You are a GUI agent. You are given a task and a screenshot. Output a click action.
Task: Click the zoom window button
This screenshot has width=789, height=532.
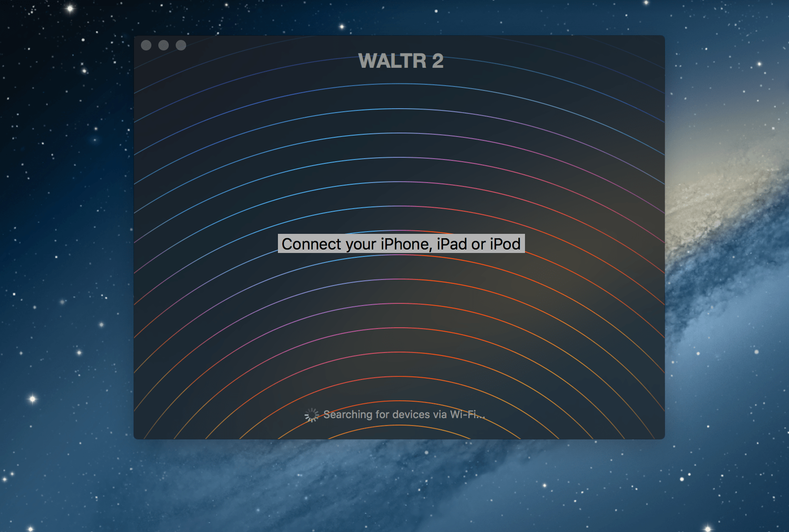[181, 45]
